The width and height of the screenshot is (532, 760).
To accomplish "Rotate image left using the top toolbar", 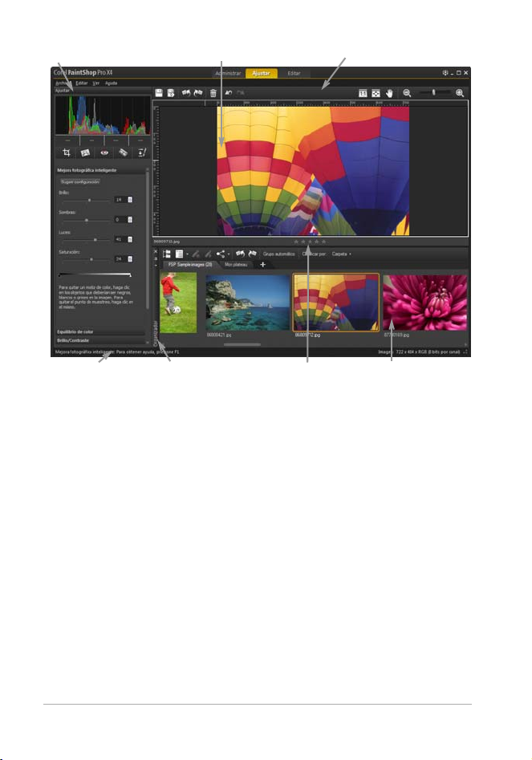I will coord(185,92).
